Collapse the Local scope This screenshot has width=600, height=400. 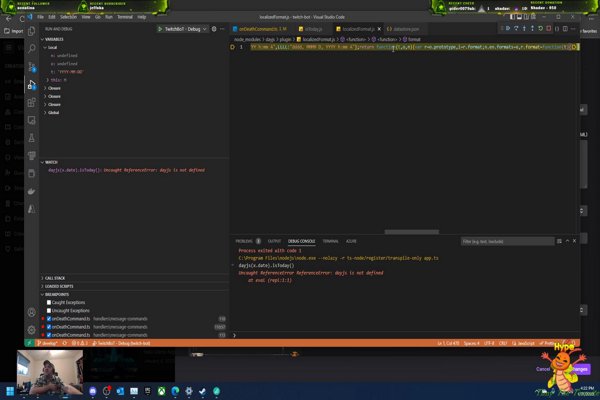[x=51, y=47]
